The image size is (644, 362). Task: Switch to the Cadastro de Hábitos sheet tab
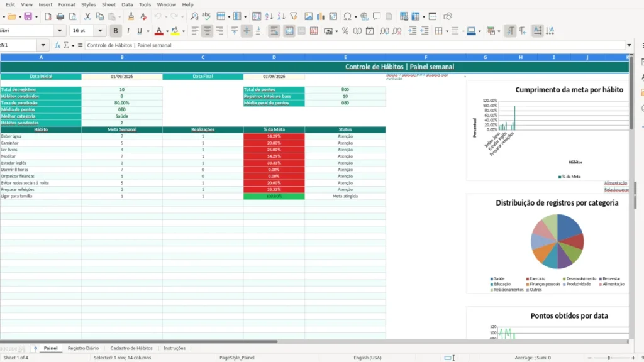131,348
